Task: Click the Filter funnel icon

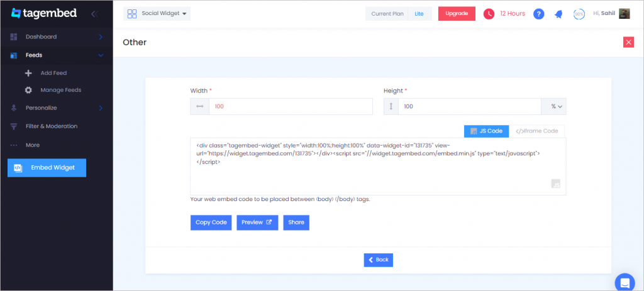Action: click(14, 126)
